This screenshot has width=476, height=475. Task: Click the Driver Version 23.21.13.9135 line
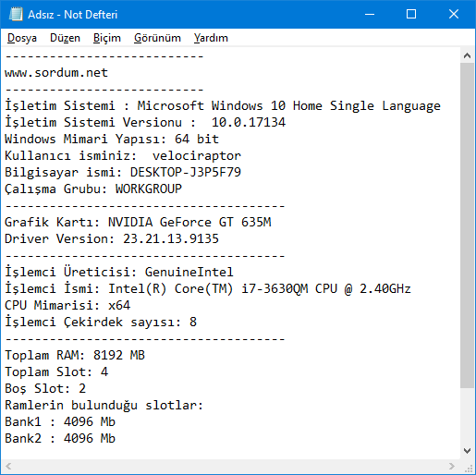tap(112, 239)
